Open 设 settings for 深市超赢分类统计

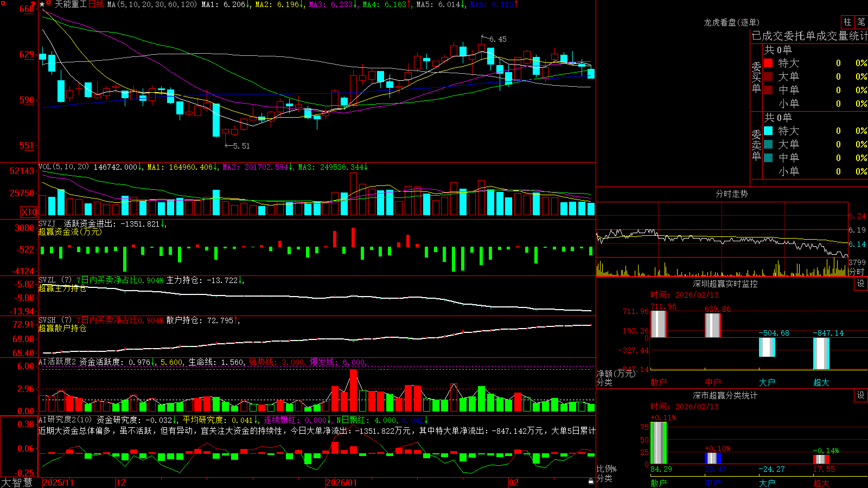tap(861, 395)
